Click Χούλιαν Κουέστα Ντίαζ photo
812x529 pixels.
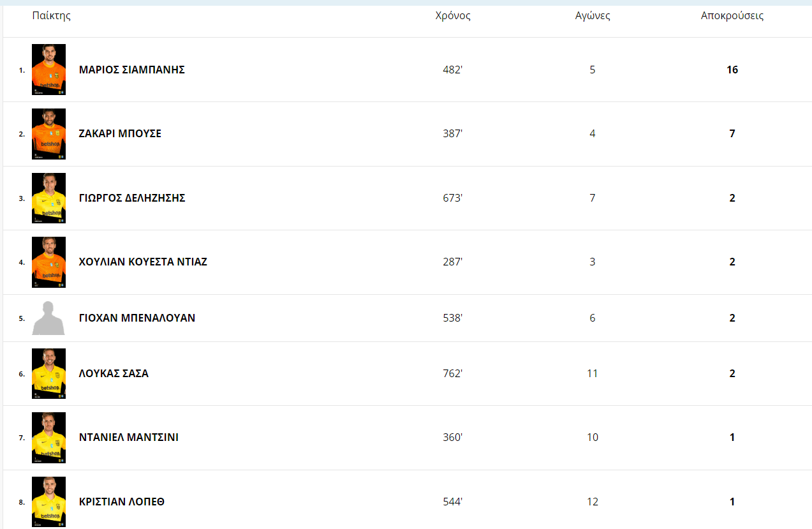(48, 262)
